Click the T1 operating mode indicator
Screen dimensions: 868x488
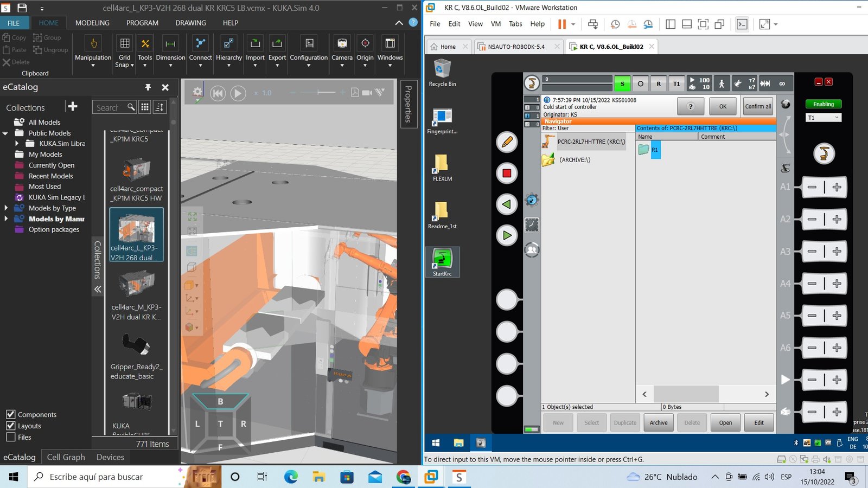coord(676,84)
